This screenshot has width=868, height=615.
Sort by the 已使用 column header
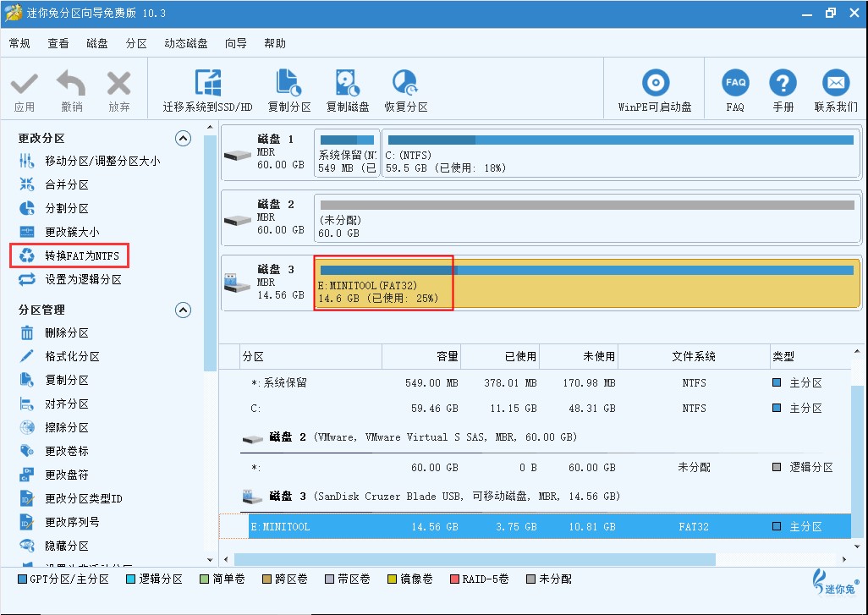click(500, 356)
